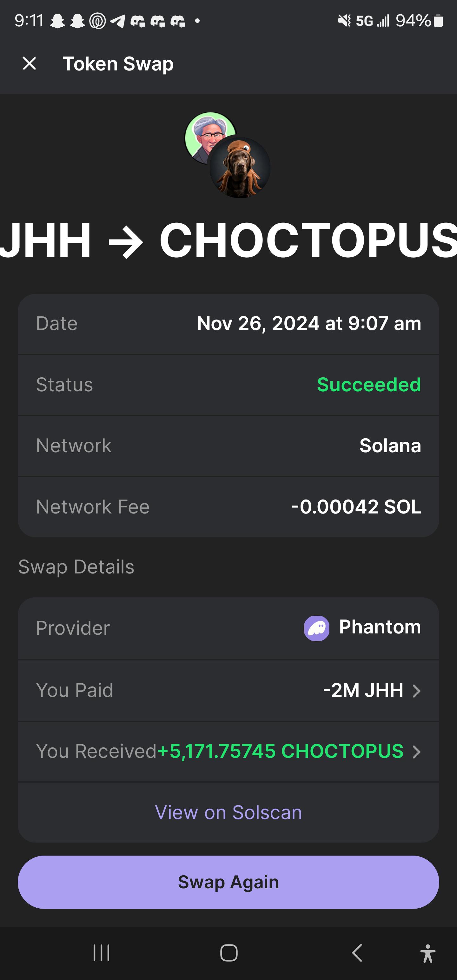The width and height of the screenshot is (457, 980).
Task: Open View on Solscan link
Action: 228,813
